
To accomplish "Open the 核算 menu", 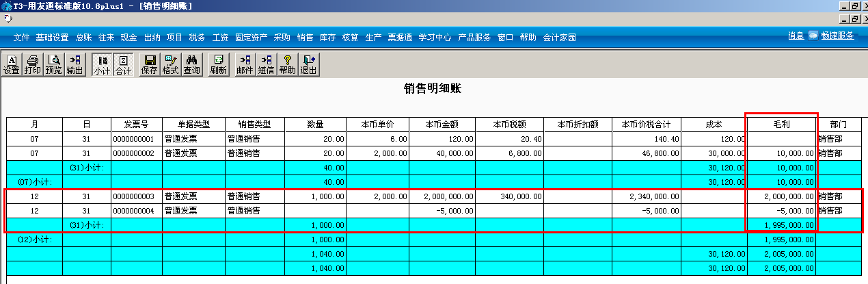I will [350, 38].
